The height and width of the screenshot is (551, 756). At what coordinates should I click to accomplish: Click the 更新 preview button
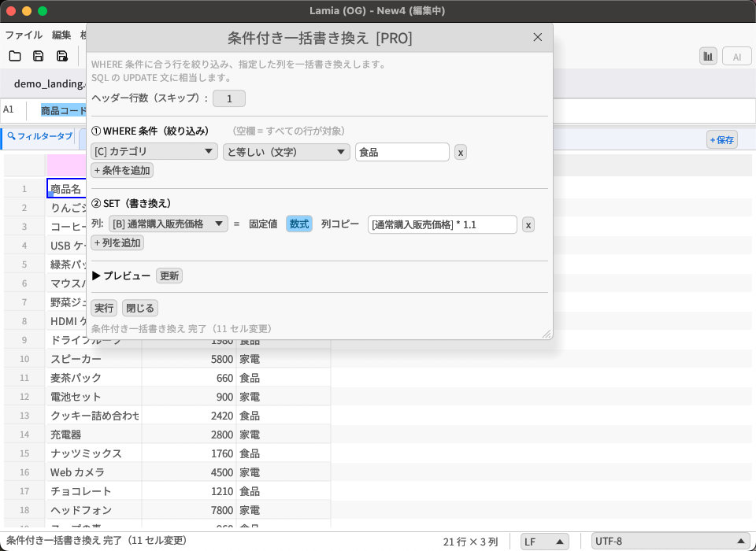169,275
